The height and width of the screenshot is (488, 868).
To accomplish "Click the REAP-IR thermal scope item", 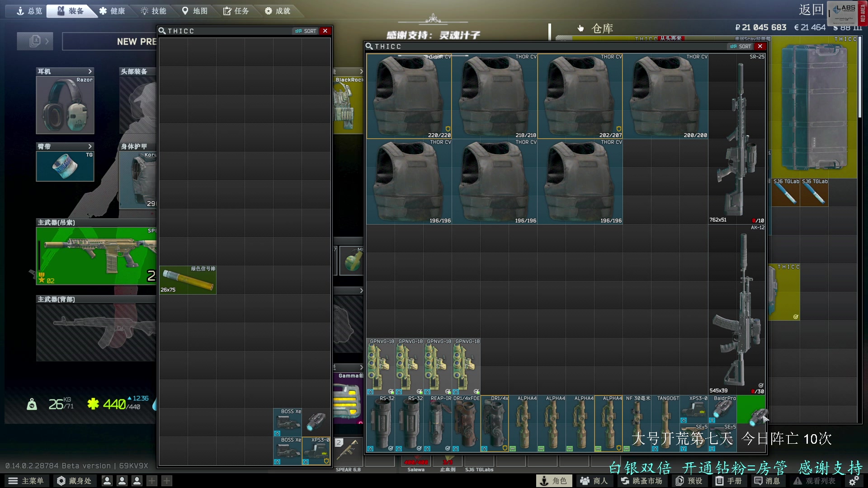I will [438, 423].
